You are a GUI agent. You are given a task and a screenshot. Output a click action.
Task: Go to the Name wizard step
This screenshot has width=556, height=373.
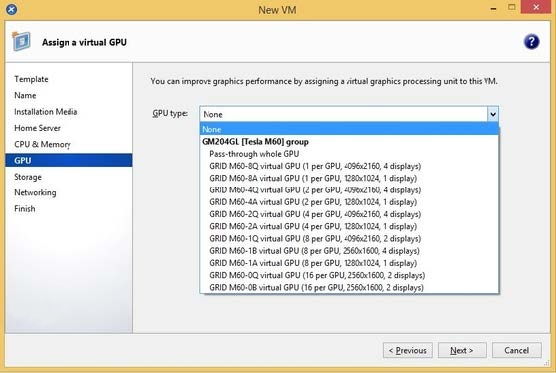coord(25,95)
